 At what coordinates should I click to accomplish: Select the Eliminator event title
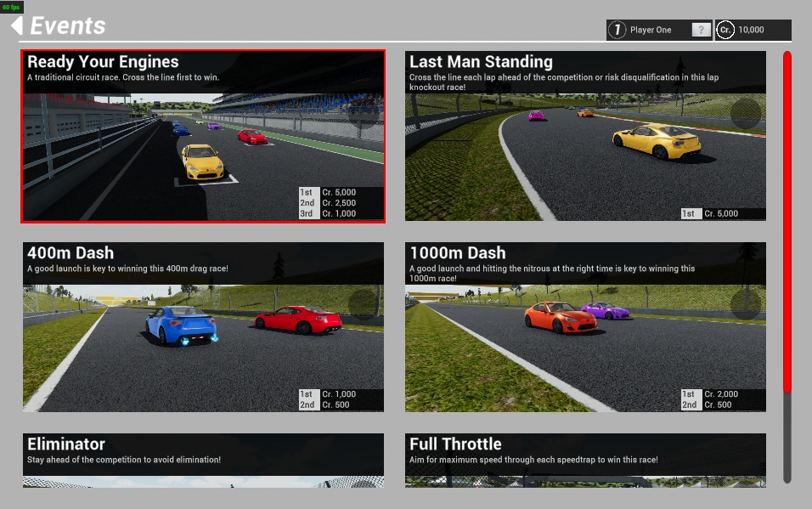point(66,444)
